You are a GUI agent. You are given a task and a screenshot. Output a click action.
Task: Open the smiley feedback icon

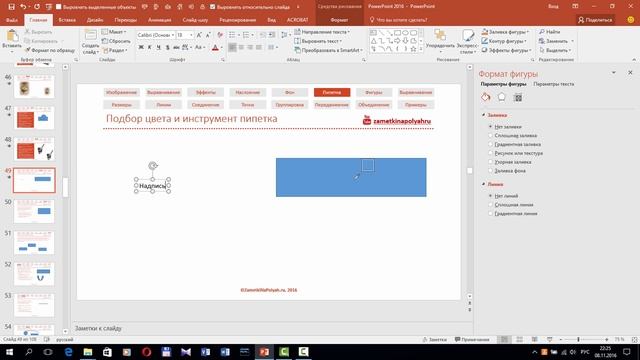(631, 20)
